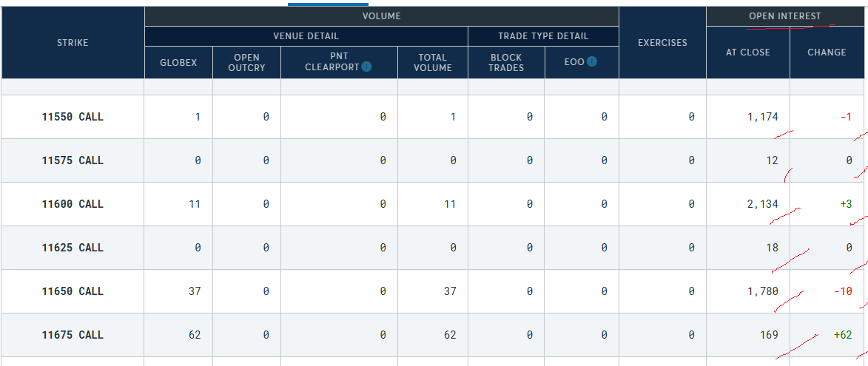This screenshot has width=868, height=366.
Task: Click the STRIKE column header
Action: pyautogui.click(x=73, y=43)
